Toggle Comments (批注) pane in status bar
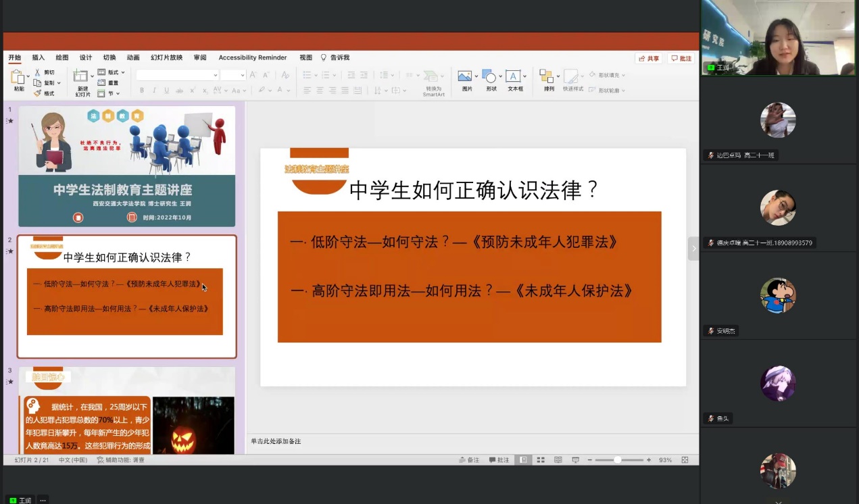The image size is (859, 504). [x=499, y=460]
